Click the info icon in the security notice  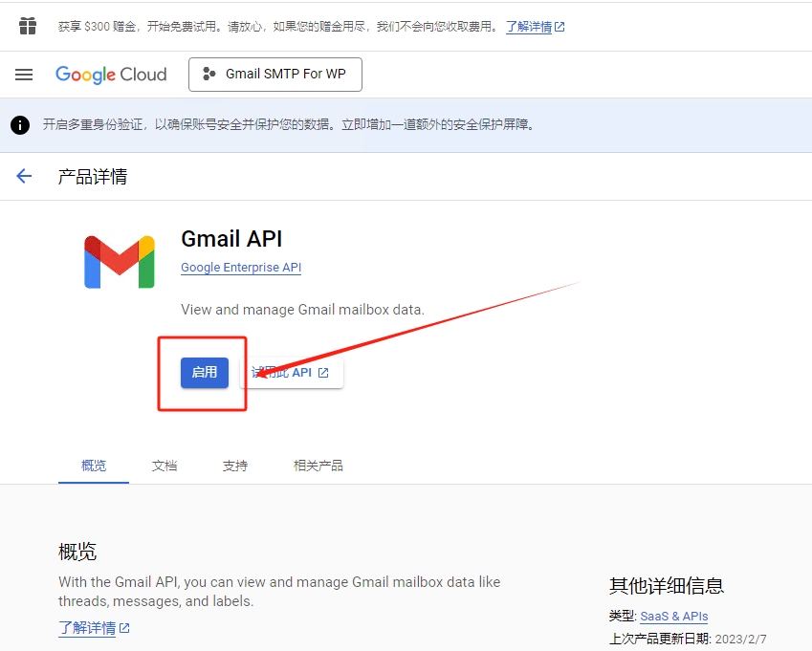point(20,124)
